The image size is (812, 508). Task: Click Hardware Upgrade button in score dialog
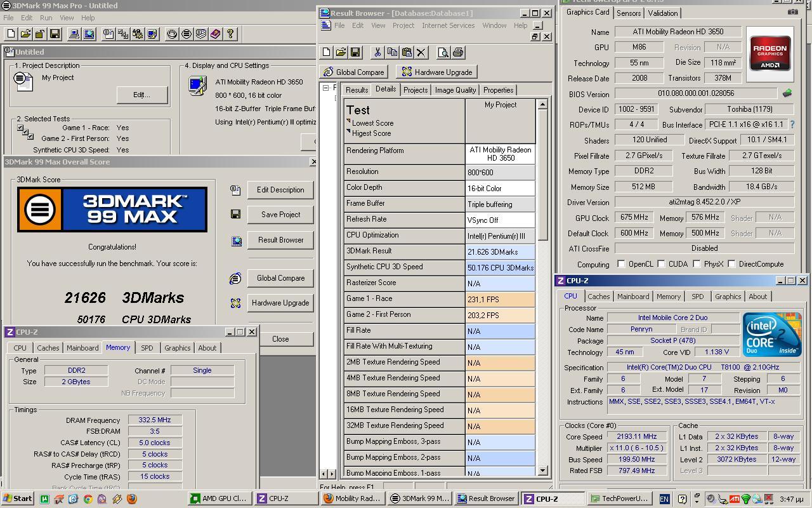click(280, 303)
